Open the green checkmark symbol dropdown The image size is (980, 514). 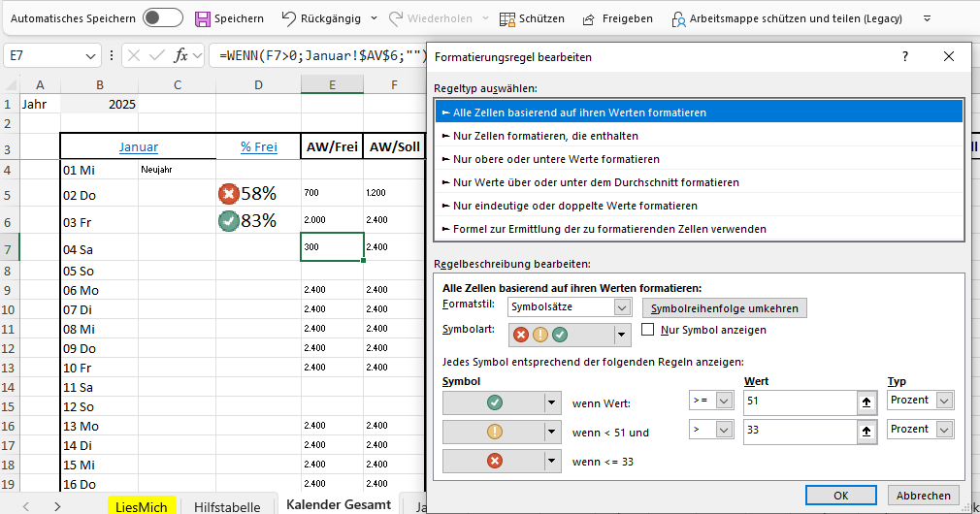click(551, 402)
